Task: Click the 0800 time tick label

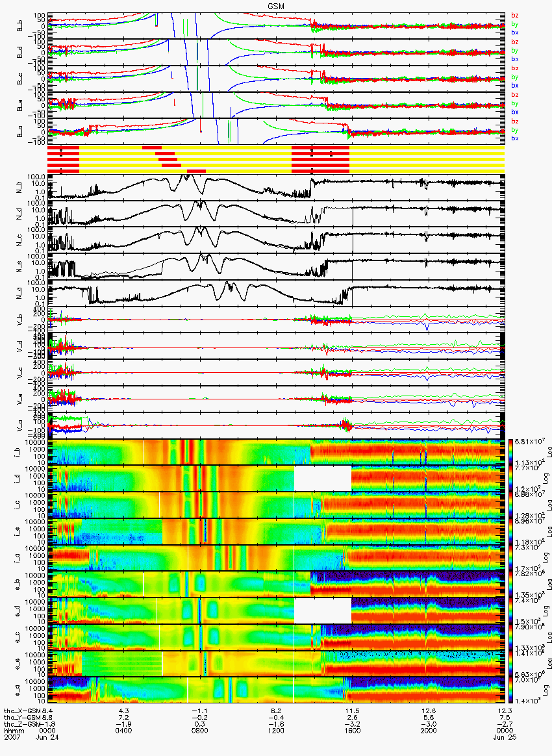Action: coord(199,731)
